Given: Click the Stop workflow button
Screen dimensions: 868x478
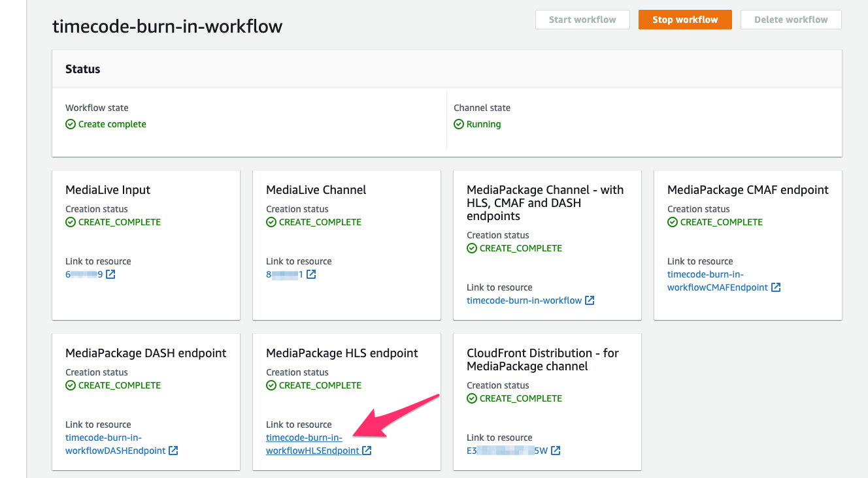Looking at the screenshot, I should coord(685,20).
